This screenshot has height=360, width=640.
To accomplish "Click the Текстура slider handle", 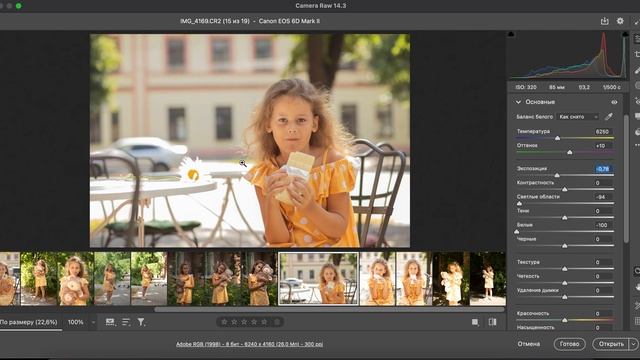I will click(x=565, y=269).
